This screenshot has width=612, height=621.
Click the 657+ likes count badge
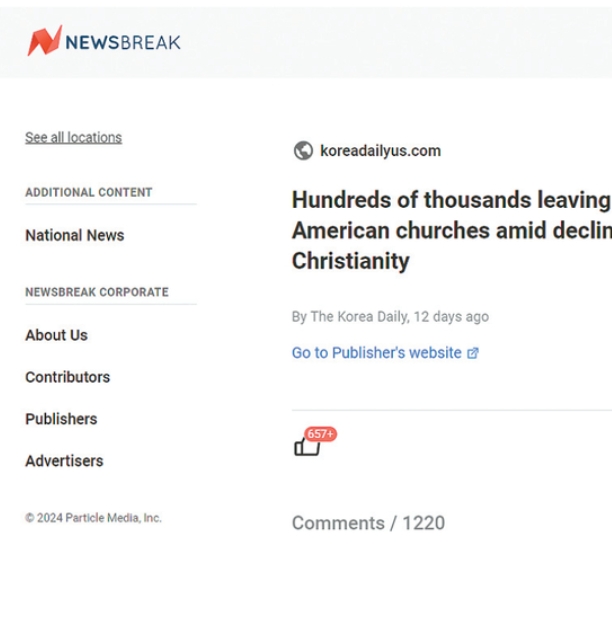[321, 434]
